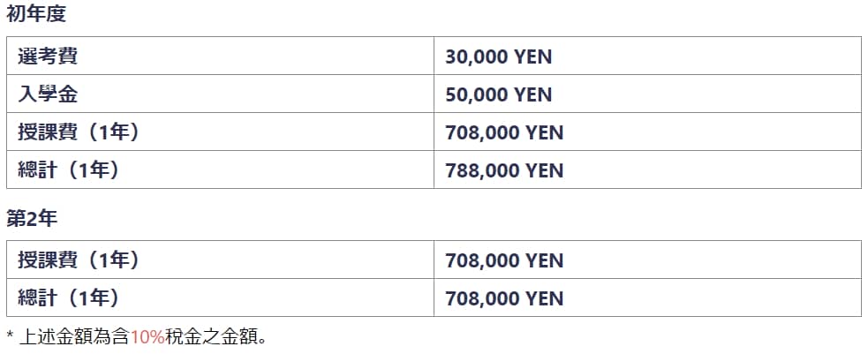This screenshot has height=354, width=868.
Task: Click the red 10% text in footnote
Action: click(x=147, y=335)
